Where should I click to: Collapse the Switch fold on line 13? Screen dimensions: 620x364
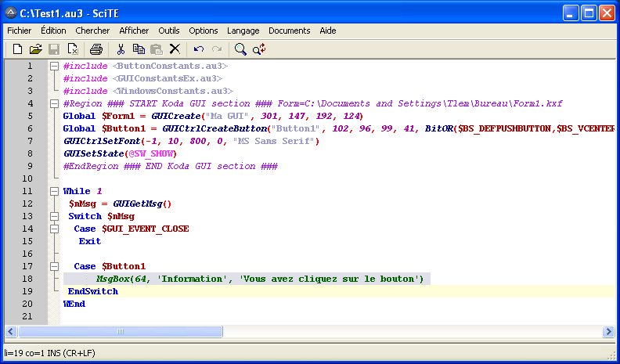54,216
